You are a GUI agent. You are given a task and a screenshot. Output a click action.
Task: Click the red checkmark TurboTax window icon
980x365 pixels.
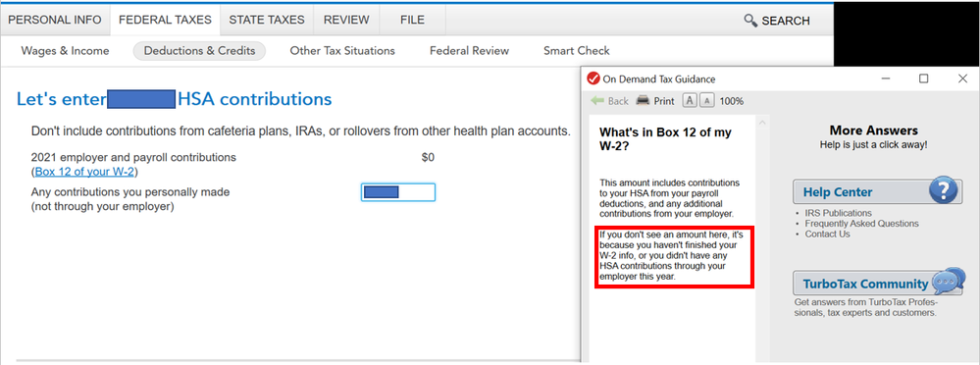coord(593,78)
